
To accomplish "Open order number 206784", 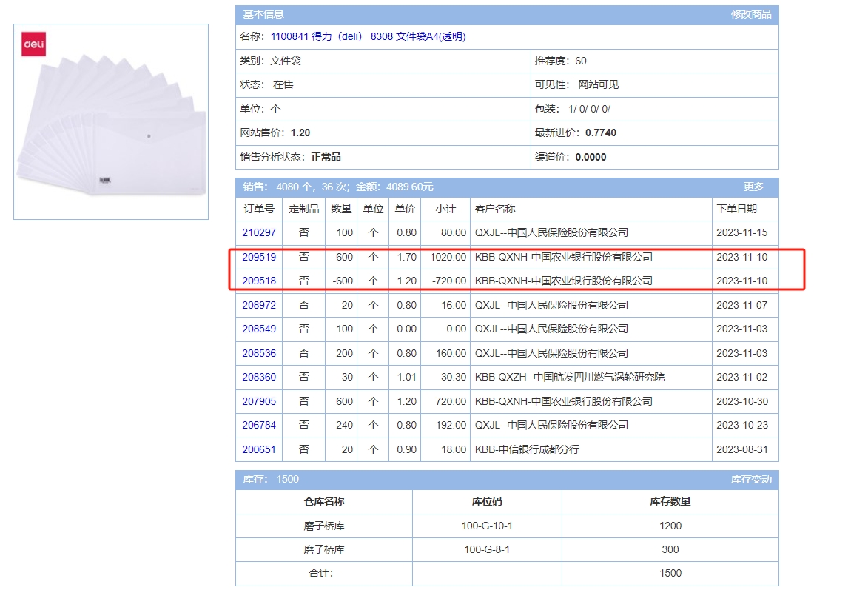I will [258, 426].
